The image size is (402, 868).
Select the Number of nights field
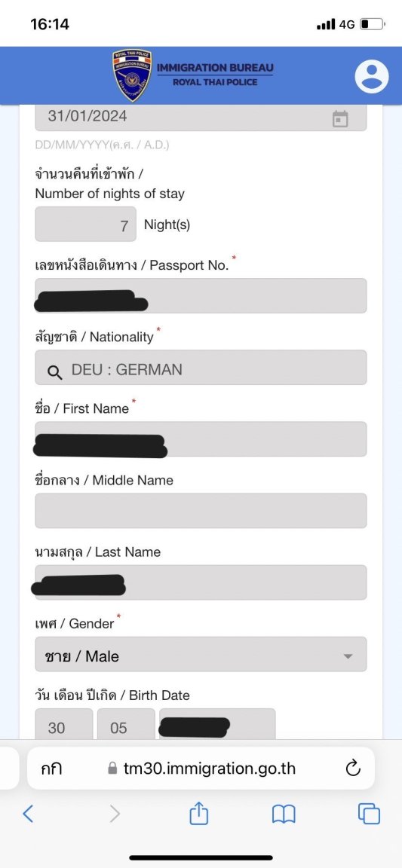tap(85, 225)
